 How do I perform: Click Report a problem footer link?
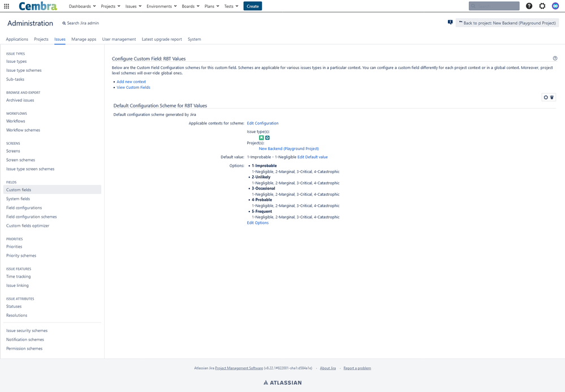tap(357, 368)
